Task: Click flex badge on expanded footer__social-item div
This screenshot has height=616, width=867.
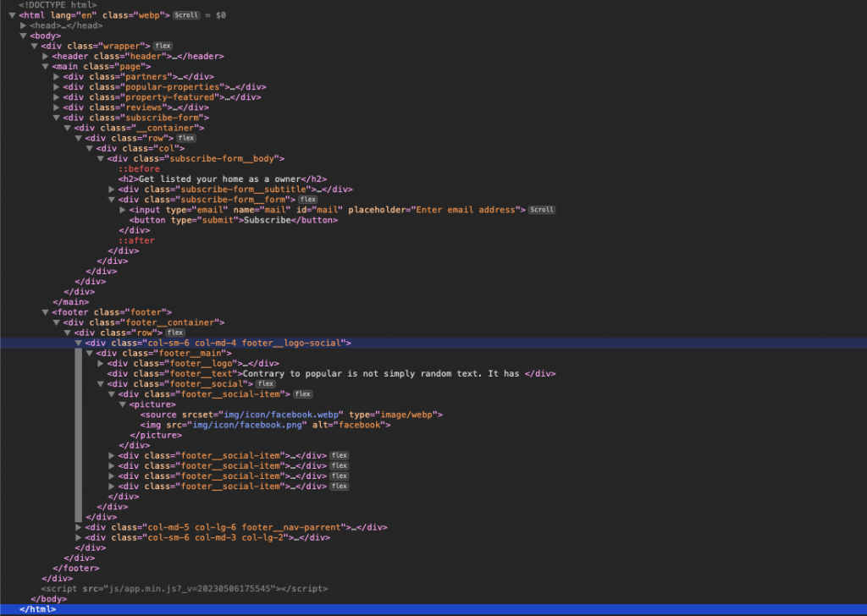Action: [x=303, y=394]
